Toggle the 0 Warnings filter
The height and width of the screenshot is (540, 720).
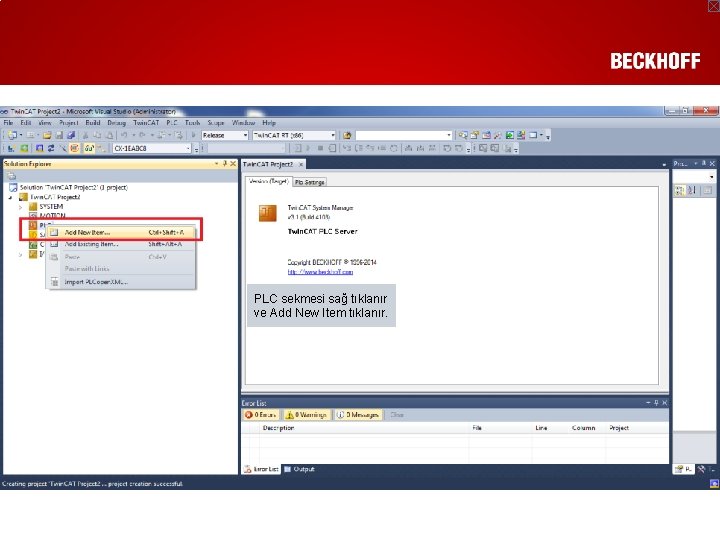(x=307, y=415)
